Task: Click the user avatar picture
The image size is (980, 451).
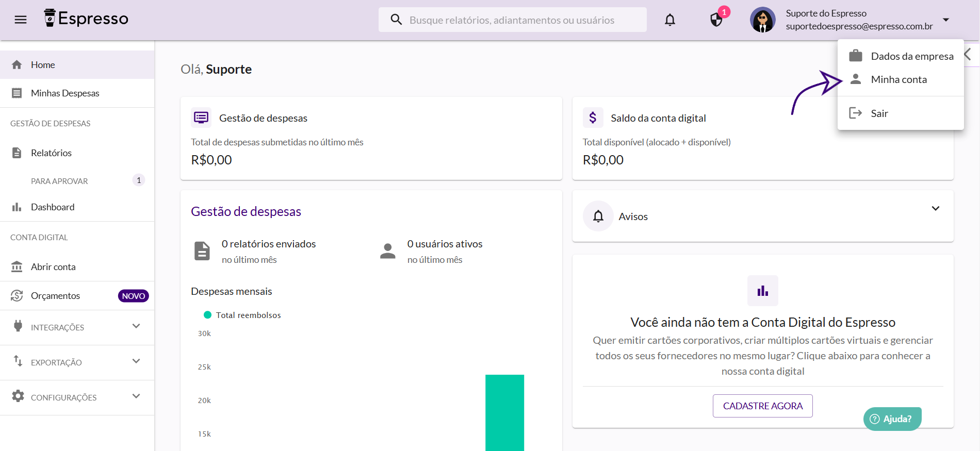Action: point(763,20)
